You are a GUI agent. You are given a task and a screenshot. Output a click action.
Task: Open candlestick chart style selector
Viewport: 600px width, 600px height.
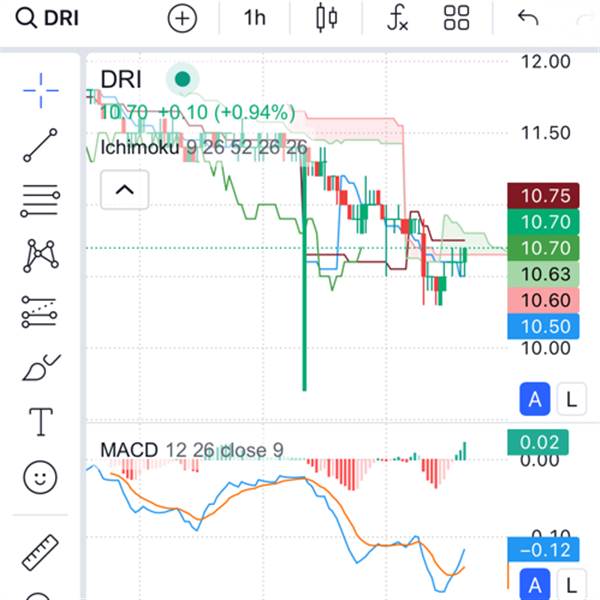click(327, 18)
